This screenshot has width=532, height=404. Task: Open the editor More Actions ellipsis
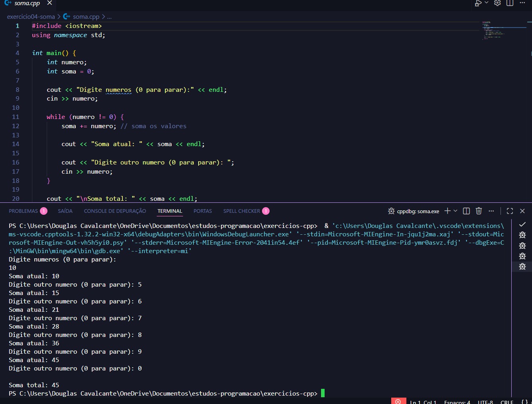[522, 3]
